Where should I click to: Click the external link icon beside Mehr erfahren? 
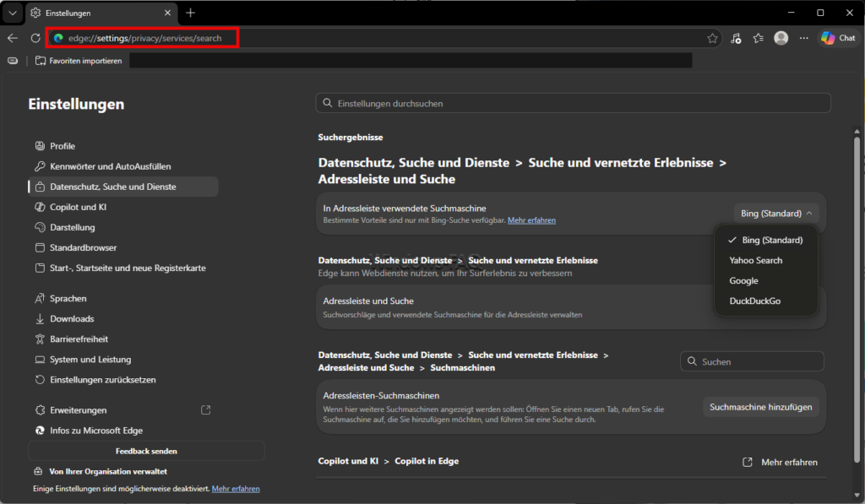(x=748, y=462)
